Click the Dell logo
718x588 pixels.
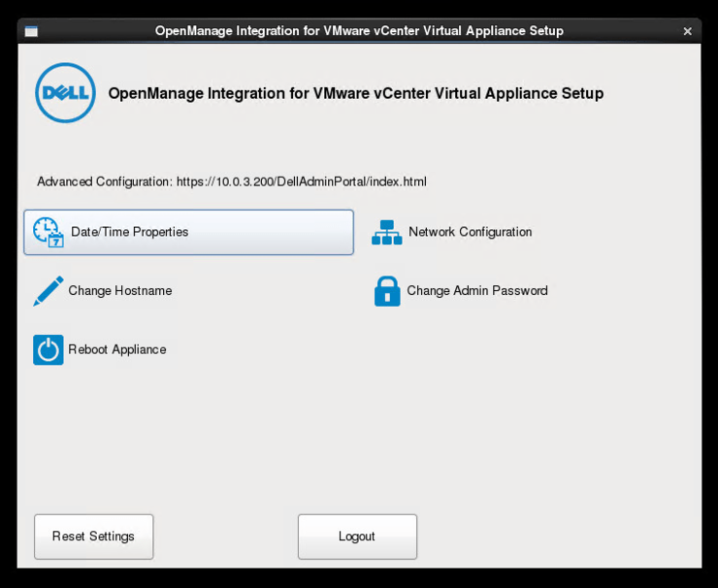click(65, 93)
